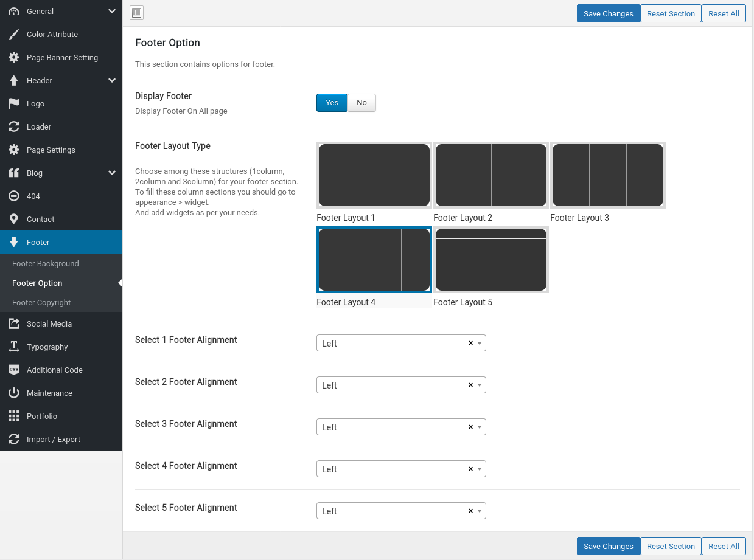Click the bottom Save Changes button
The width and height of the screenshot is (754, 560).
pyautogui.click(x=609, y=546)
